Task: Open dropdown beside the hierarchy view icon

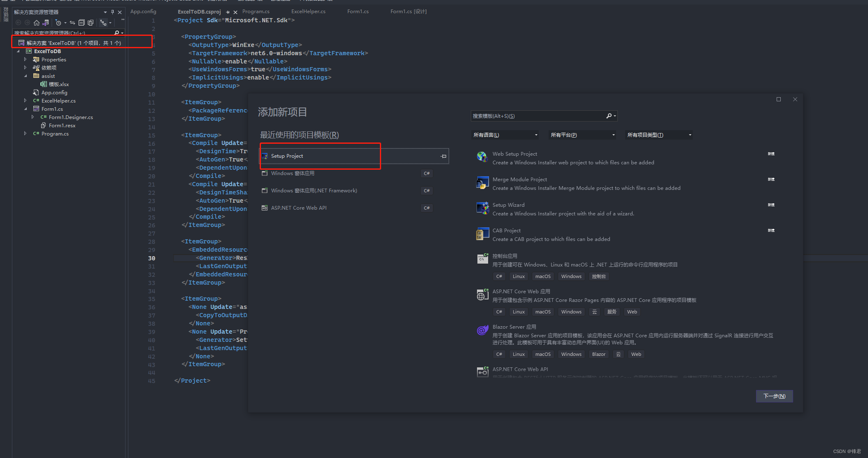Action: pyautogui.click(x=110, y=23)
